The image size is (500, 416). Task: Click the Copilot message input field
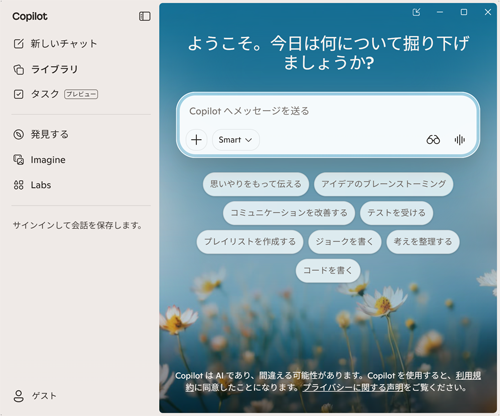point(328,111)
